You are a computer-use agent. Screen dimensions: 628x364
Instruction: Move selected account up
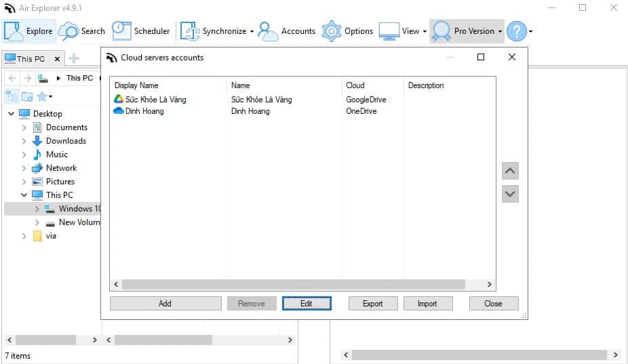coord(510,171)
